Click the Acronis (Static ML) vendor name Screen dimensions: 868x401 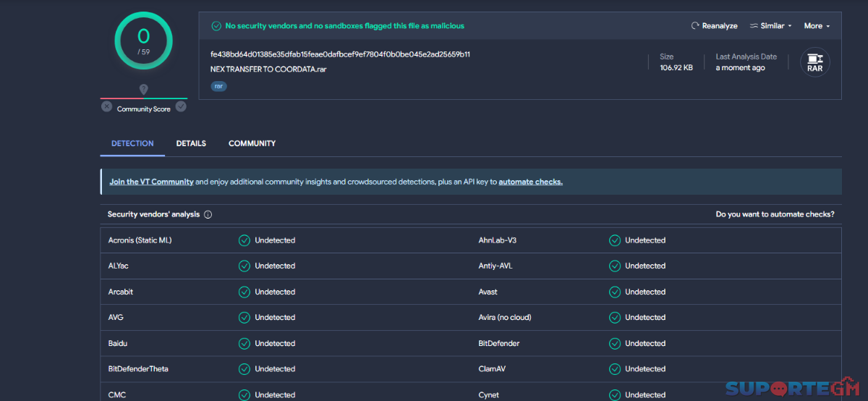(140, 240)
